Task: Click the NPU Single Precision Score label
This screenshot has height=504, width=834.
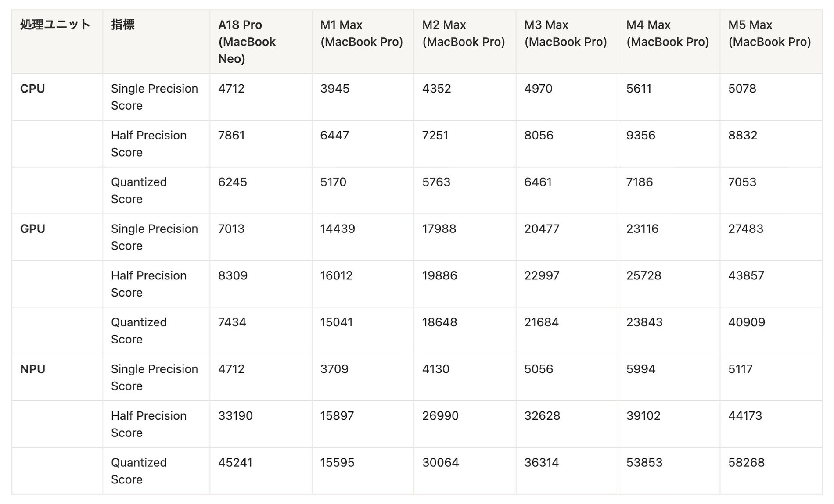Action: [x=155, y=377]
